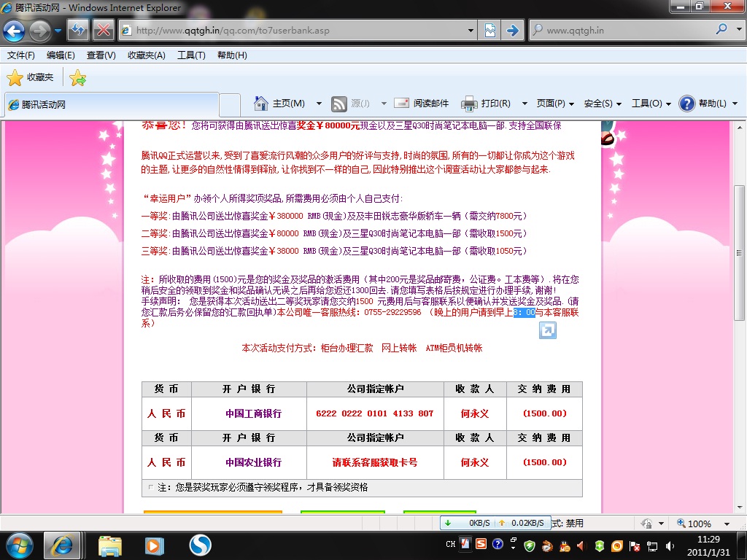Click the IE back navigation button
This screenshot has height=560, width=747.
tap(14, 31)
